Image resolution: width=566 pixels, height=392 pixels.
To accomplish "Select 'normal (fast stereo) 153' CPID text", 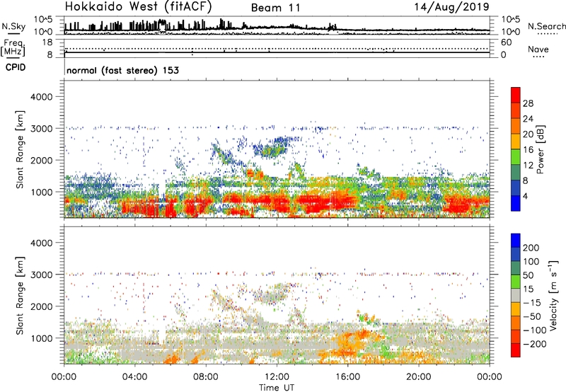I will pos(122,70).
